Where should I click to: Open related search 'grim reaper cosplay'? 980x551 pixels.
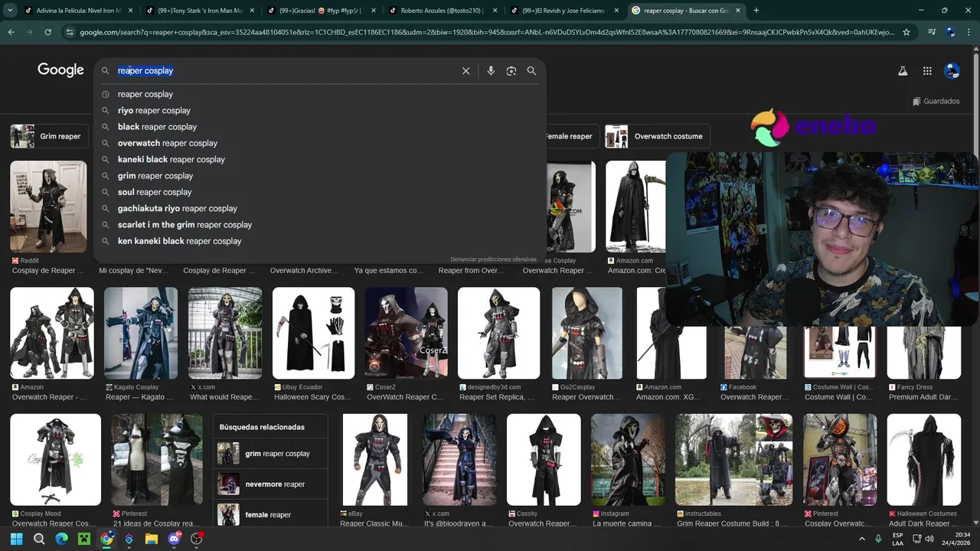tap(270, 454)
